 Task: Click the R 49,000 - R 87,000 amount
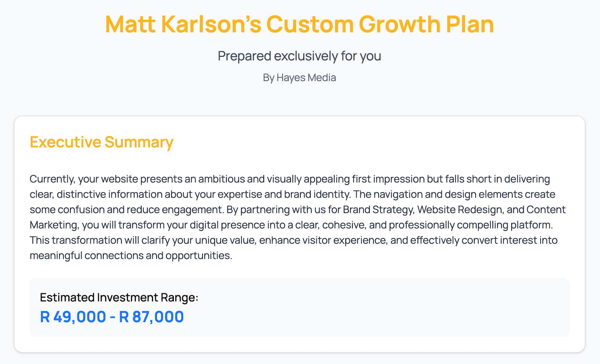(112, 317)
